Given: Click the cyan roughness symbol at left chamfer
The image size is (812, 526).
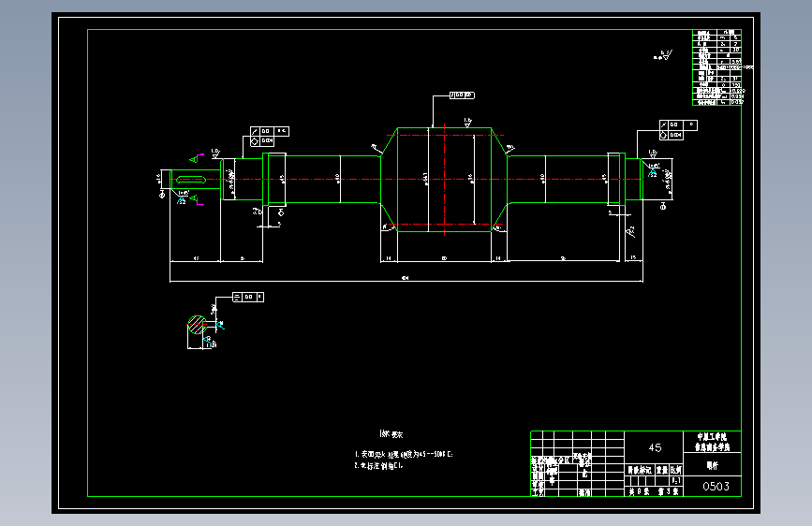Looking at the screenshot, I should pos(182,198).
